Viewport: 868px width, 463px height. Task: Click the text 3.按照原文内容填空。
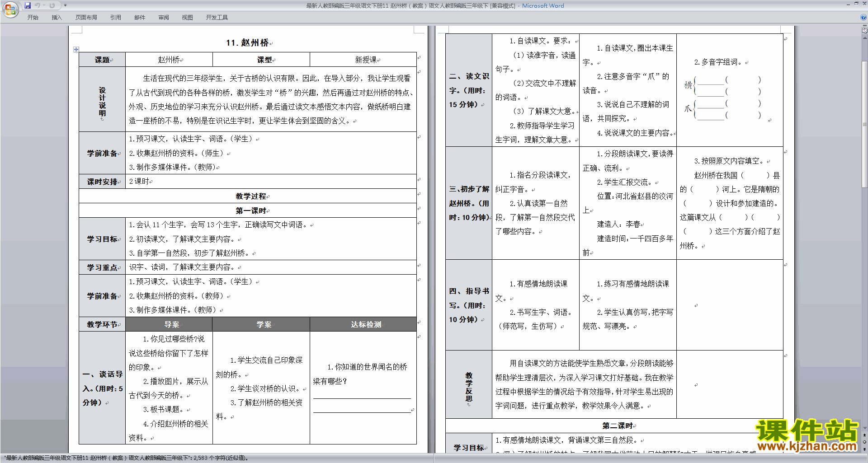(x=729, y=161)
